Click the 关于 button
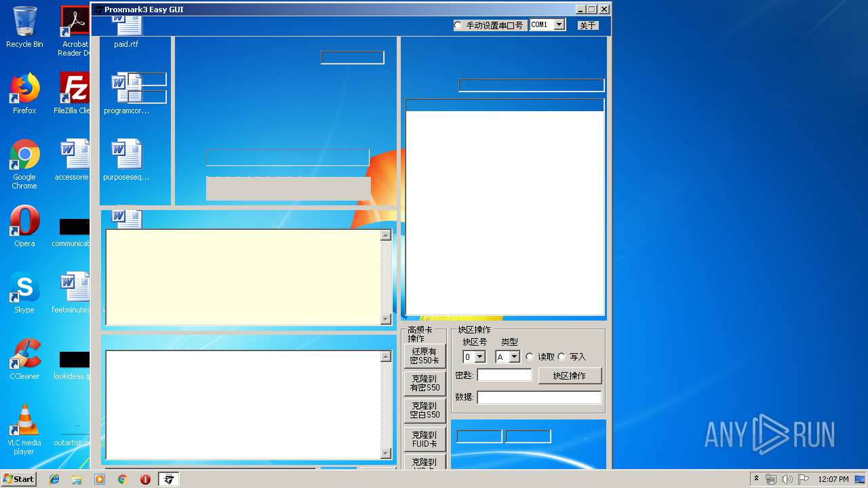 coord(588,25)
